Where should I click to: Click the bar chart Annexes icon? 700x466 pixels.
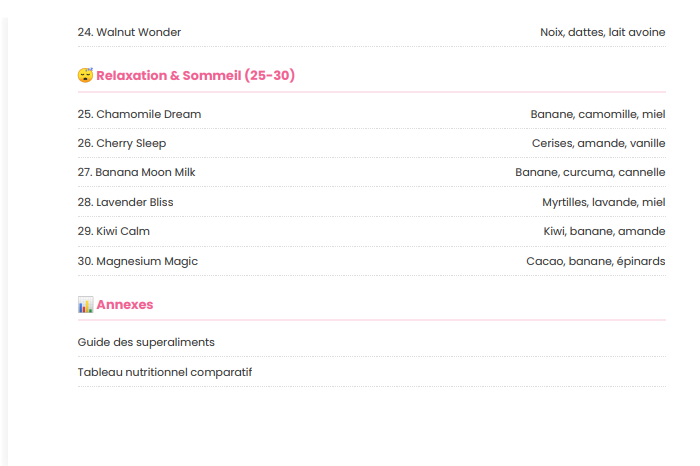point(85,305)
